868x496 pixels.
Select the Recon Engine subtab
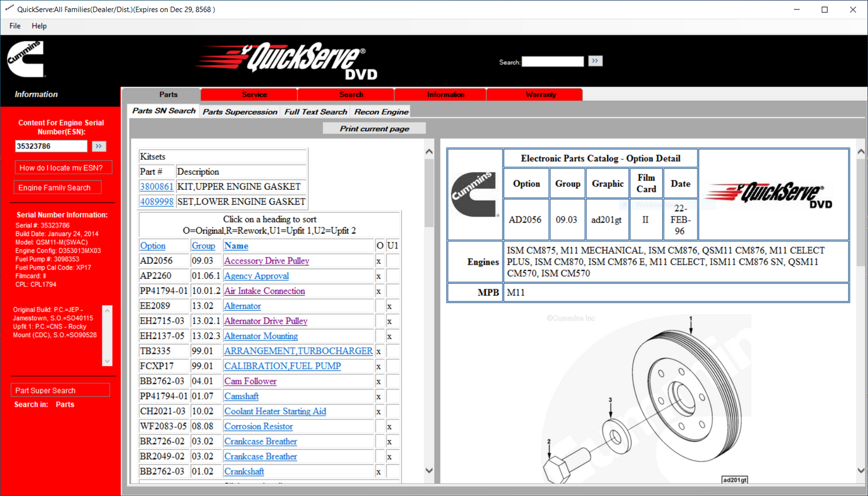point(381,112)
